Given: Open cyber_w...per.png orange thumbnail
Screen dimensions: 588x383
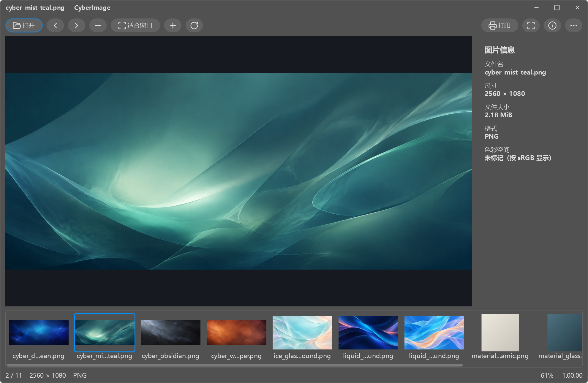Looking at the screenshot, I should (x=236, y=336).
